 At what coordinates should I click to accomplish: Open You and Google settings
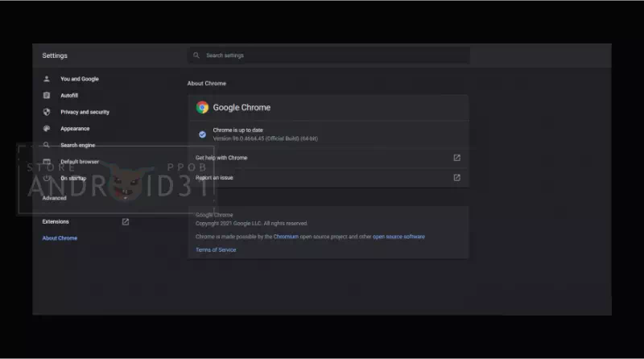pos(79,79)
